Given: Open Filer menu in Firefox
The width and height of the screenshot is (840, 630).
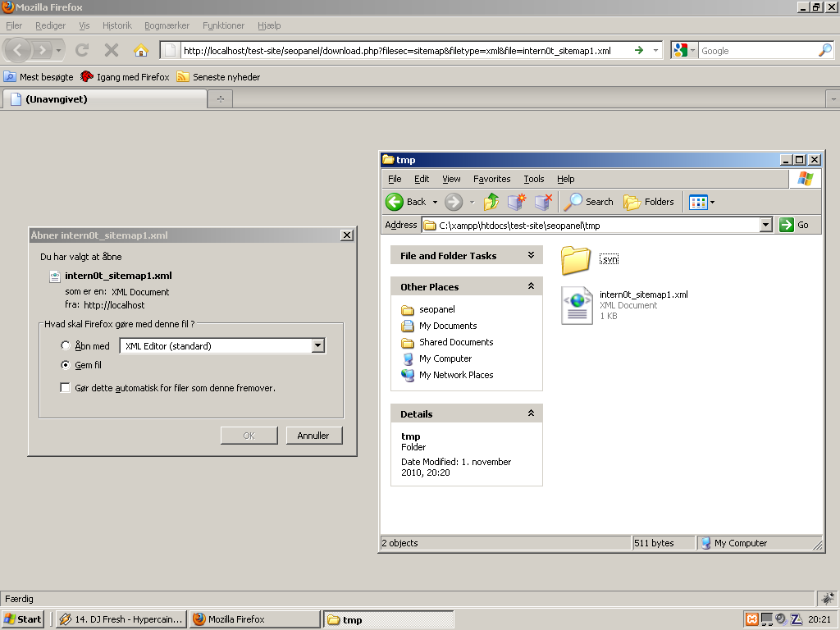Looking at the screenshot, I should coord(14,25).
